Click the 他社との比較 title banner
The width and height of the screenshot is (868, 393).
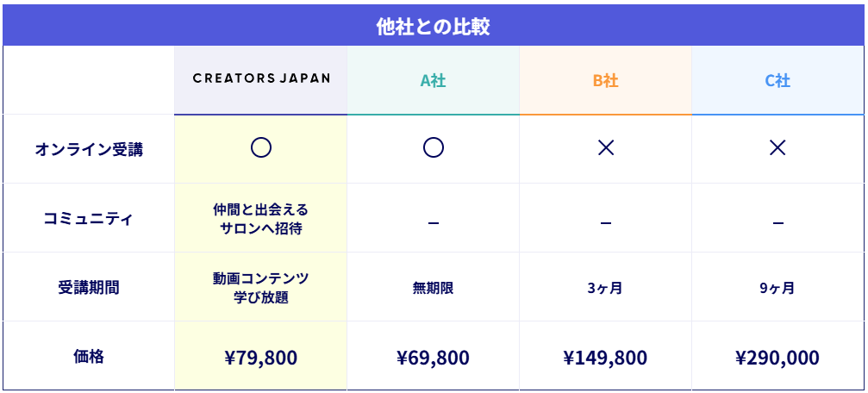434,26
